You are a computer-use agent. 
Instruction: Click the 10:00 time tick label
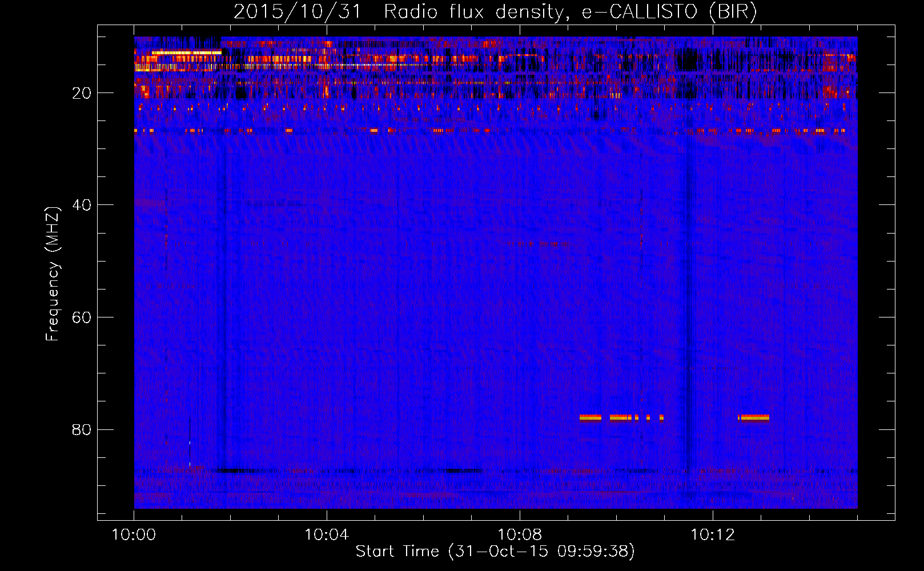click(134, 535)
